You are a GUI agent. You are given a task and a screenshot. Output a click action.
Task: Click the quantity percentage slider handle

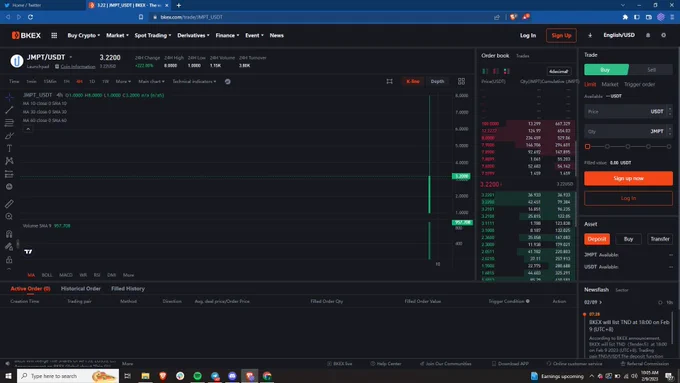(x=587, y=147)
